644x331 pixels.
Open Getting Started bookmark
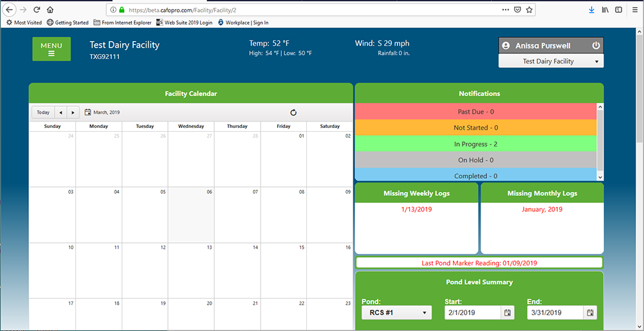[68, 22]
